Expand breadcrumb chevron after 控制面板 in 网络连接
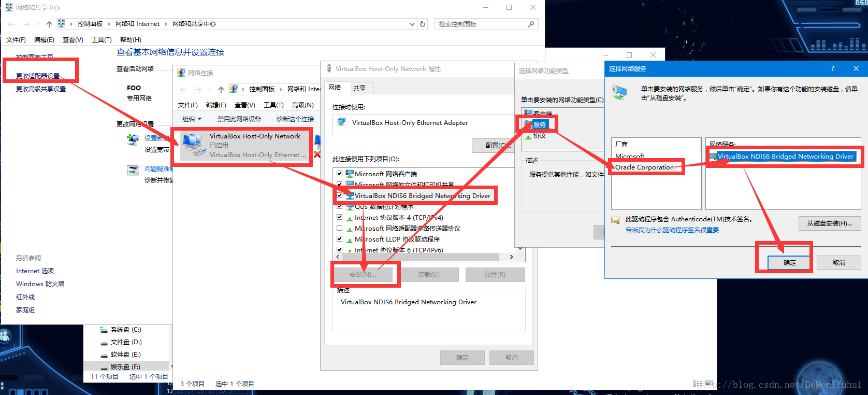The height and width of the screenshot is (395, 868). tap(281, 89)
